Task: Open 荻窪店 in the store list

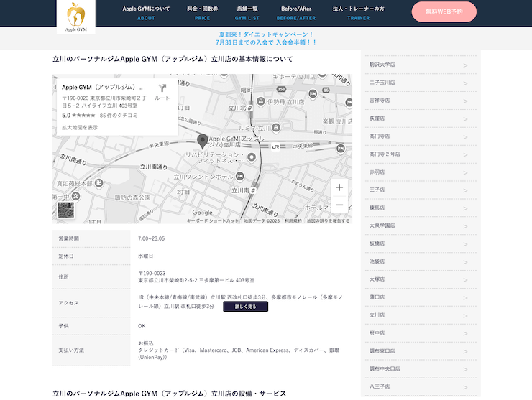Action: click(x=421, y=118)
